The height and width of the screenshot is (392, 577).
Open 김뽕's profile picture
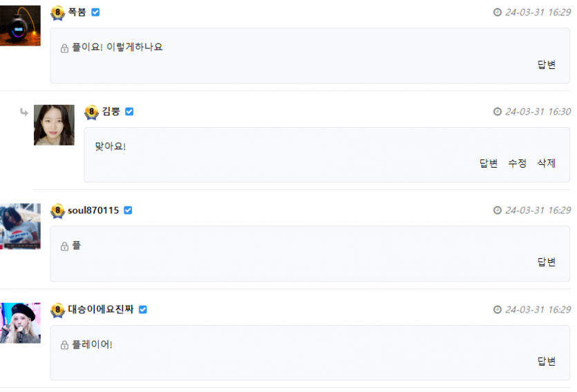(54, 126)
